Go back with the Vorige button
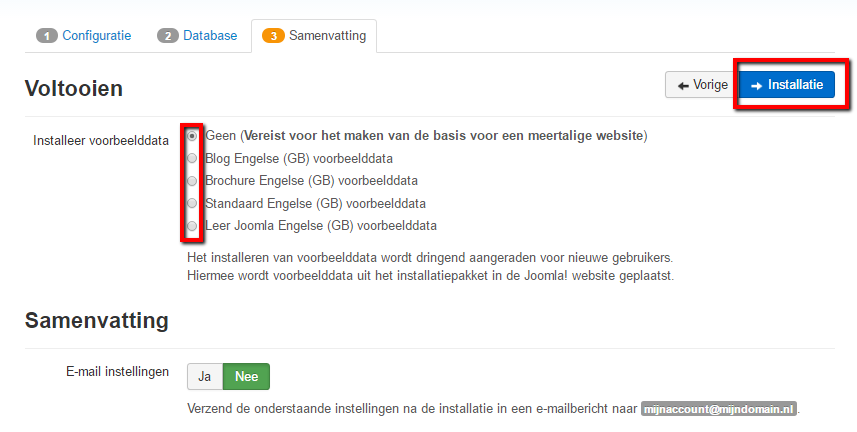Screen dimensions: 857x432 (702, 85)
